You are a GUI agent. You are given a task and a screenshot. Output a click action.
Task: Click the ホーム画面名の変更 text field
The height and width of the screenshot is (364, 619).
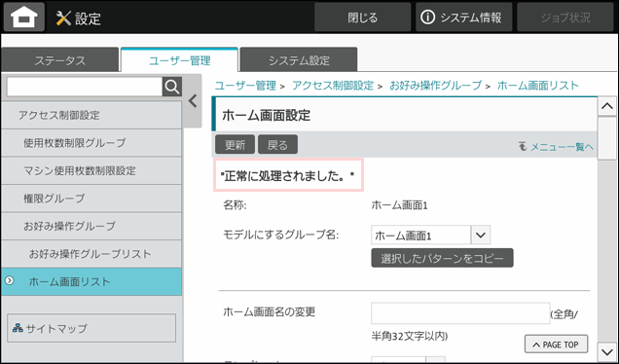(x=460, y=313)
